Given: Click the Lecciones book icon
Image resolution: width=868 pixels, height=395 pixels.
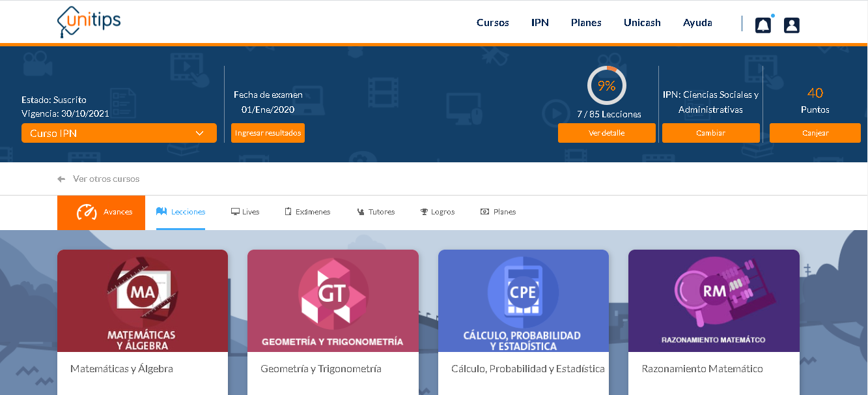Looking at the screenshot, I should click(161, 212).
